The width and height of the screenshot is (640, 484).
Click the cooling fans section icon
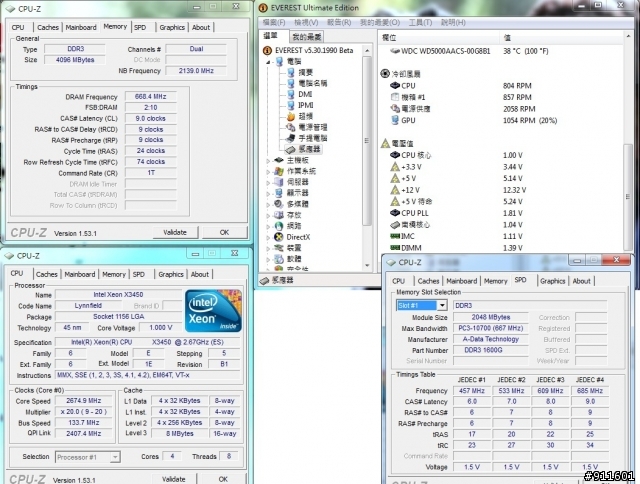click(385, 73)
